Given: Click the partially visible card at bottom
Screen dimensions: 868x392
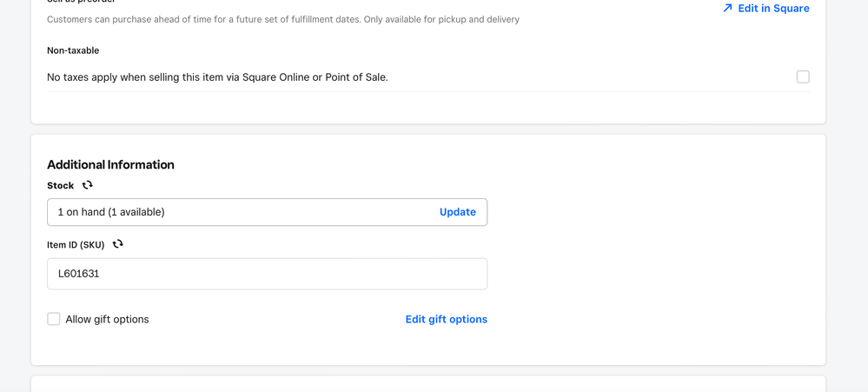Looking at the screenshot, I should coord(427,384).
